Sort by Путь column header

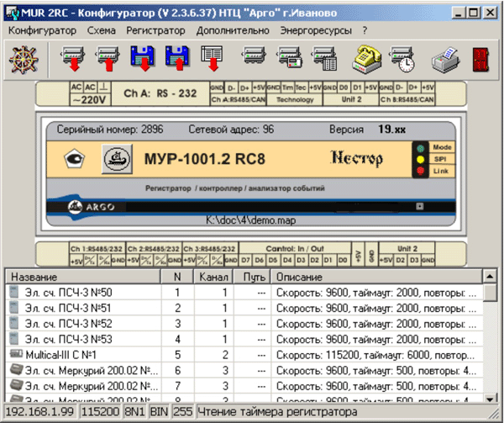pyautogui.click(x=252, y=277)
